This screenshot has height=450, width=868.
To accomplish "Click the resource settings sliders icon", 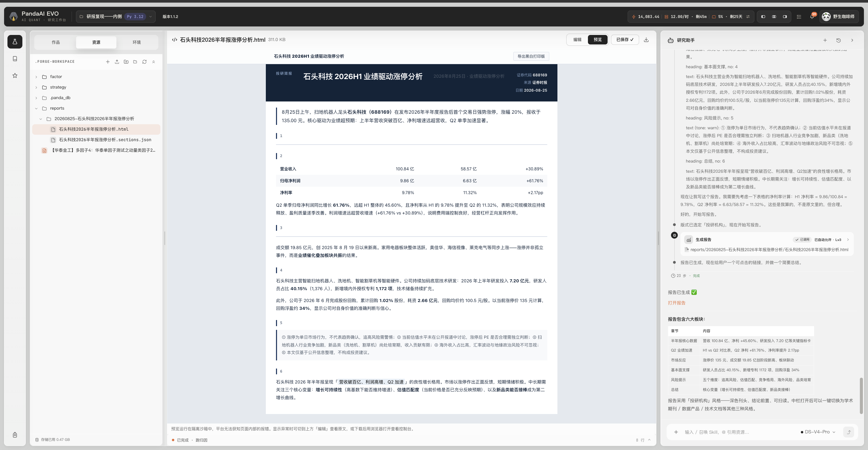I will coord(748,17).
